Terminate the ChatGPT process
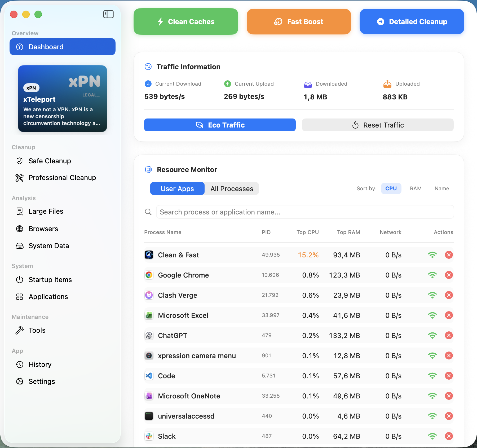 (449, 335)
